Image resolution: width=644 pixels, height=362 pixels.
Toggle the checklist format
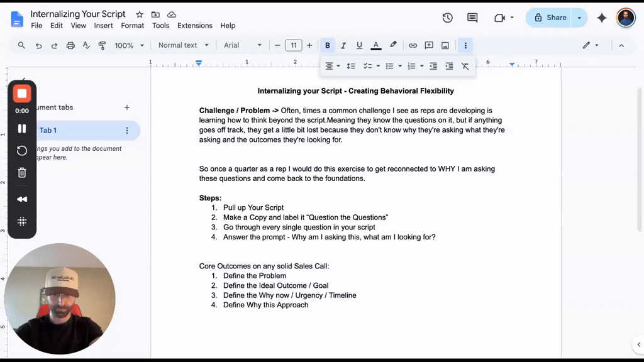(x=367, y=66)
